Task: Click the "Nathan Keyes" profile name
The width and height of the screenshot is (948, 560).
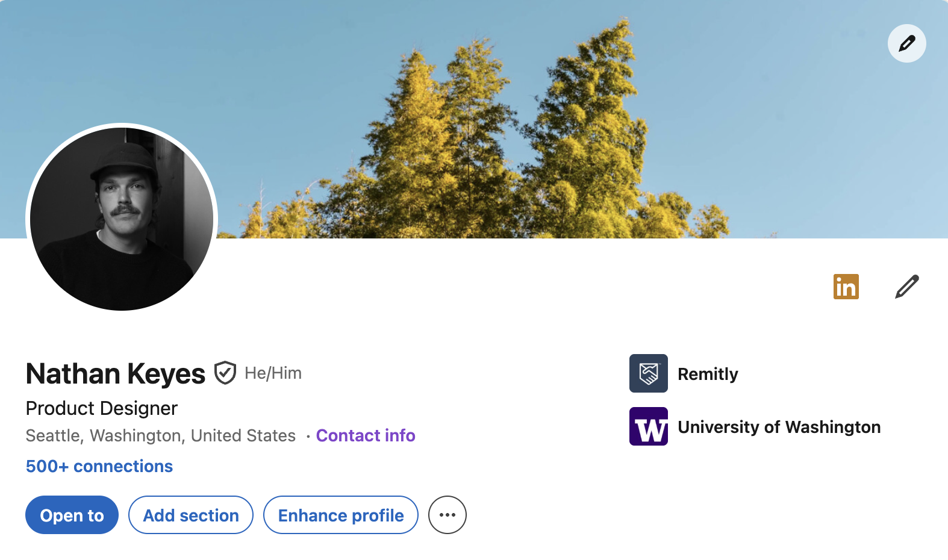Action: [x=116, y=373]
